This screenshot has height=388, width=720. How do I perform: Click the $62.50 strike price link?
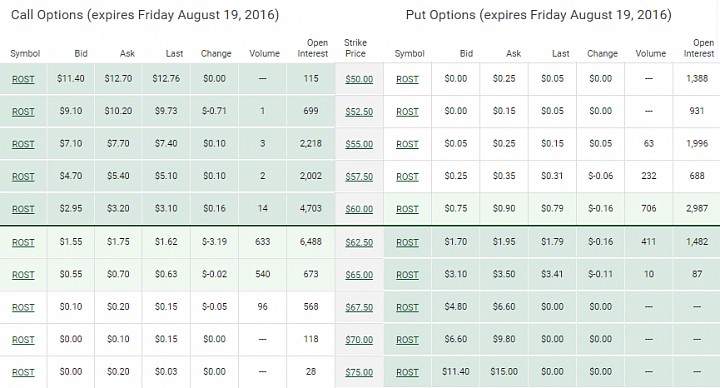coord(359,242)
